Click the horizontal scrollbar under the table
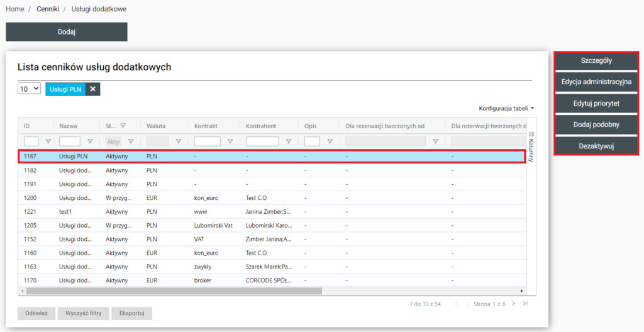Image resolution: width=644 pixels, height=332 pixels. (x=174, y=291)
